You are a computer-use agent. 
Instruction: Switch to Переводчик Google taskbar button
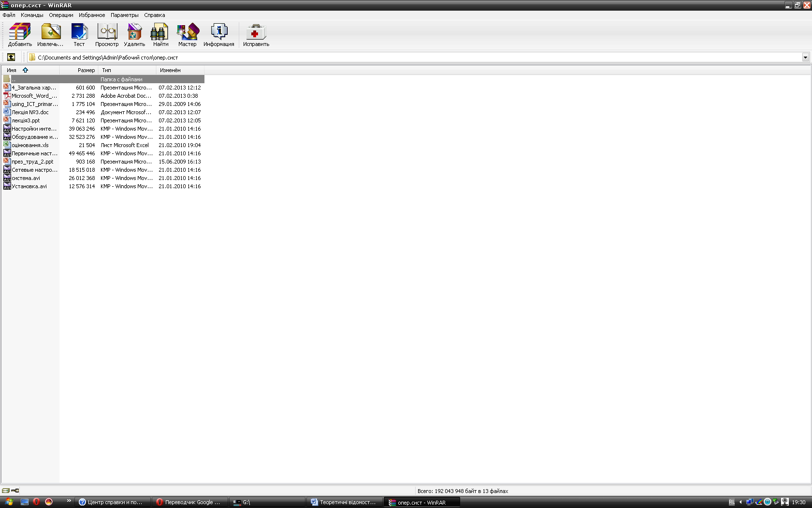click(x=190, y=502)
